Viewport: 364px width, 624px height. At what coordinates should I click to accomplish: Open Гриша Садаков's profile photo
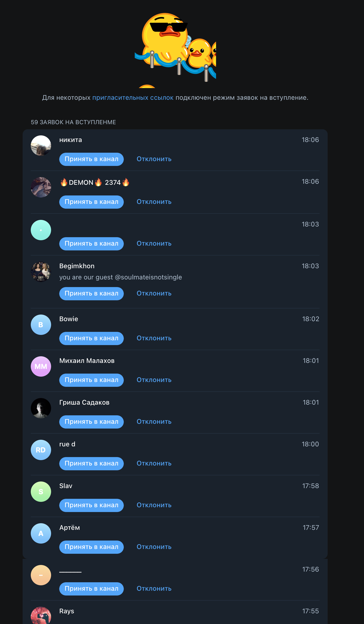[x=41, y=408]
